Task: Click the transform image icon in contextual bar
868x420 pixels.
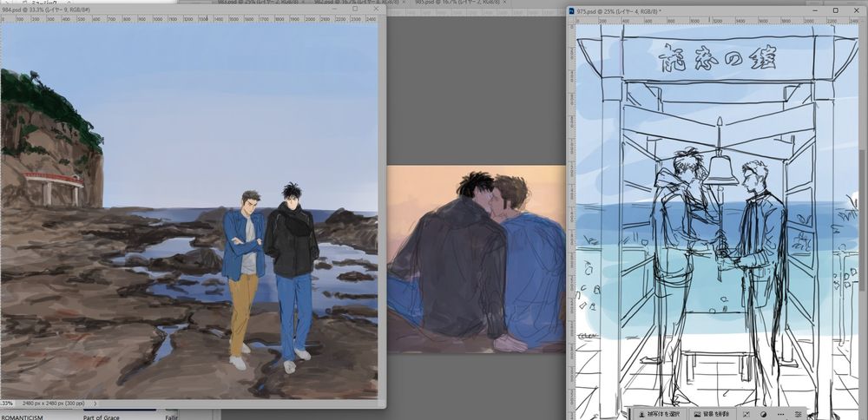Action: 746,414
